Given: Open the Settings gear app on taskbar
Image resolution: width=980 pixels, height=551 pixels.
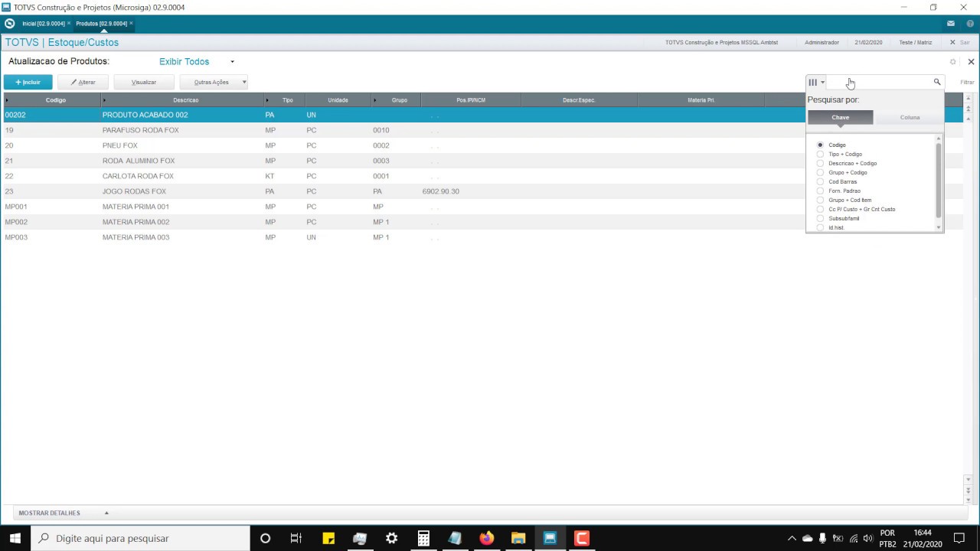Looking at the screenshot, I should click(x=392, y=538).
